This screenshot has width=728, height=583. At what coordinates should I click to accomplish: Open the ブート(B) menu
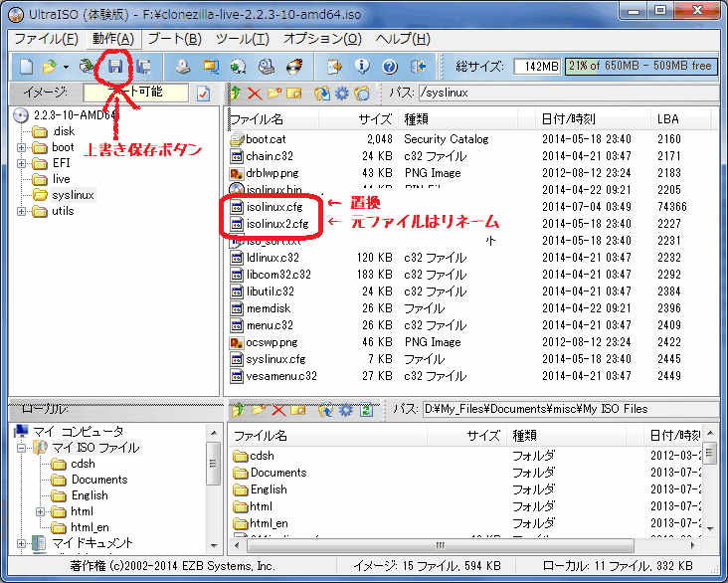[175, 39]
